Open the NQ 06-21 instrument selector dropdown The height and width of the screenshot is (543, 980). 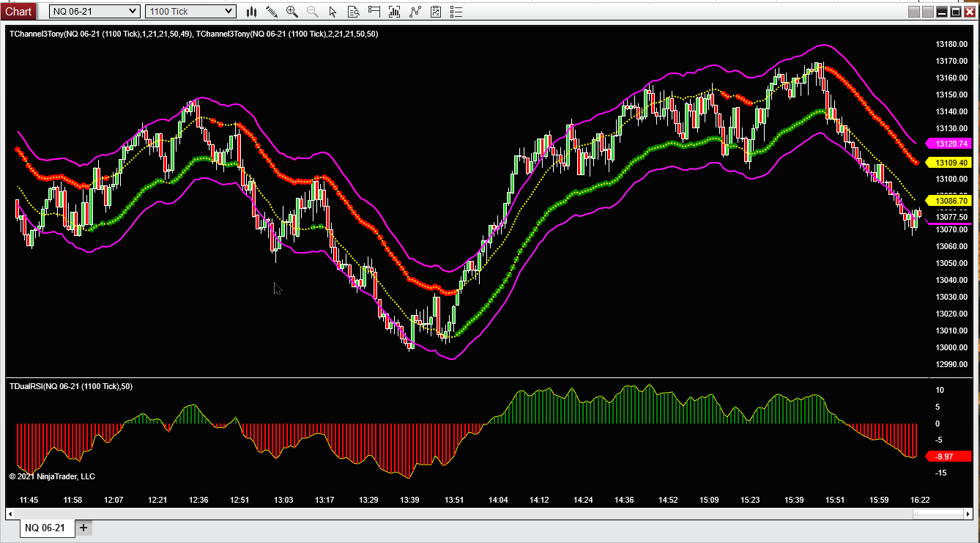(x=94, y=11)
